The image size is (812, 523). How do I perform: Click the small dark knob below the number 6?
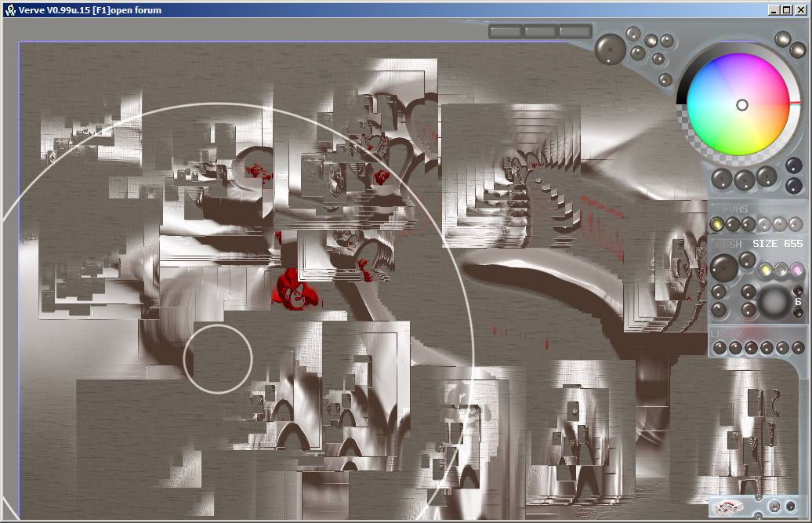(798, 312)
